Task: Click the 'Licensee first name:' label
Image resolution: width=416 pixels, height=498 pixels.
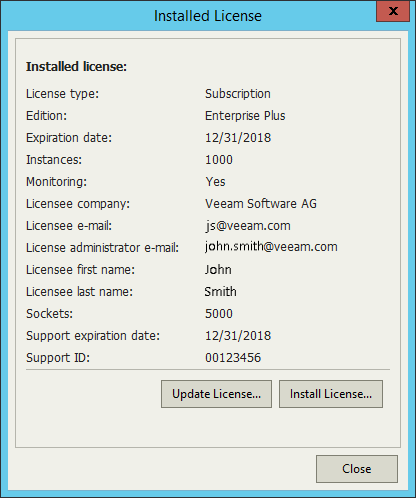Action: (x=80, y=270)
